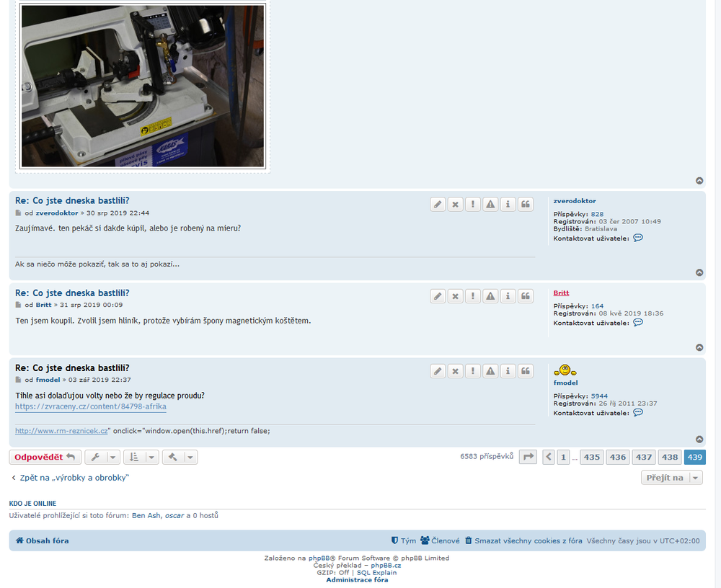The height and width of the screenshot is (588, 721).
Task: Click the edit pencil icon on zverodoktor's post
Action: (x=438, y=204)
